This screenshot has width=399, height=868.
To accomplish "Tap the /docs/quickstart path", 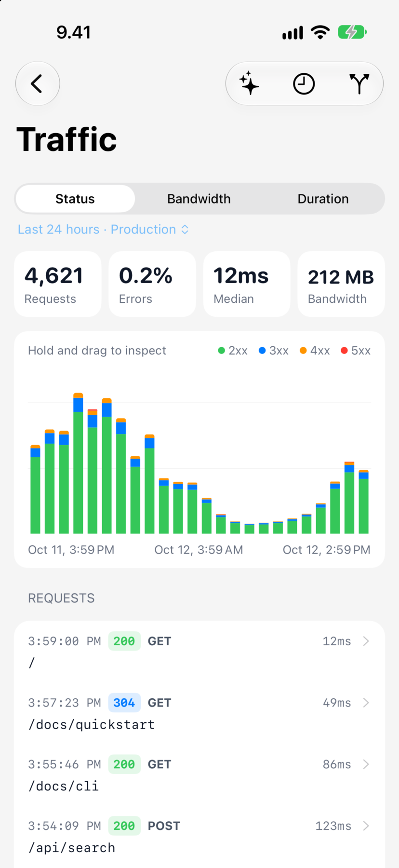I will 92,725.
